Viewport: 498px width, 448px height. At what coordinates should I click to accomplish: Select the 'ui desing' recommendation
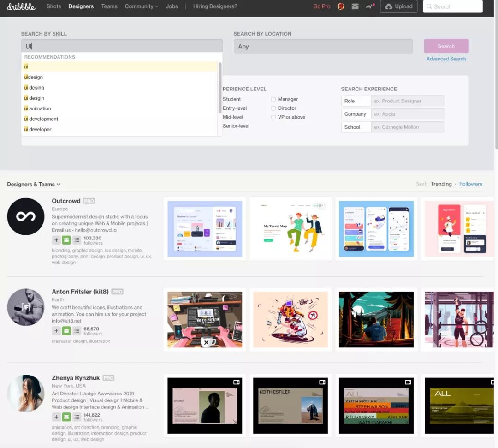tap(119, 87)
